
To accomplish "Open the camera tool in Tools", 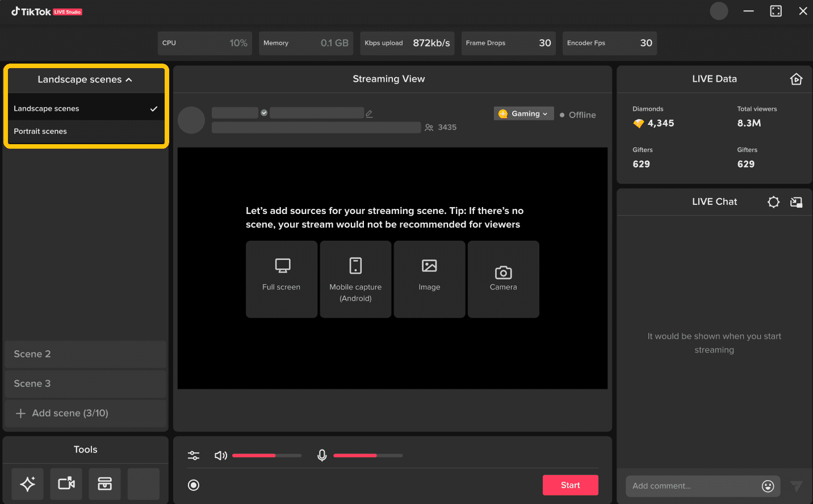I will pyautogui.click(x=66, y=484).
